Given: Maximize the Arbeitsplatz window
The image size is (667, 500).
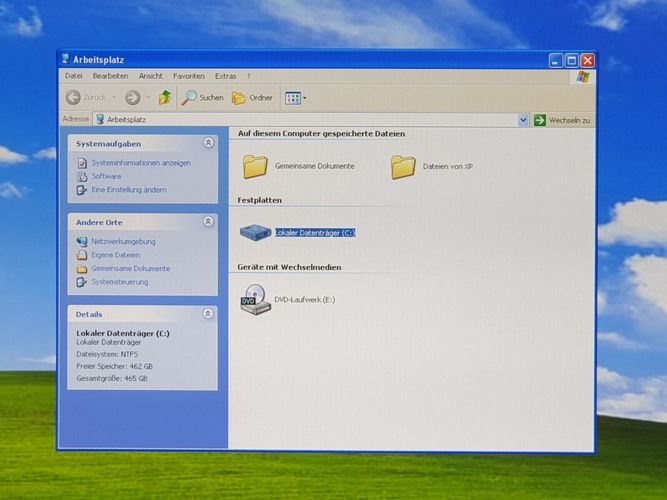Looking at the screenshot, I should 571,60.
